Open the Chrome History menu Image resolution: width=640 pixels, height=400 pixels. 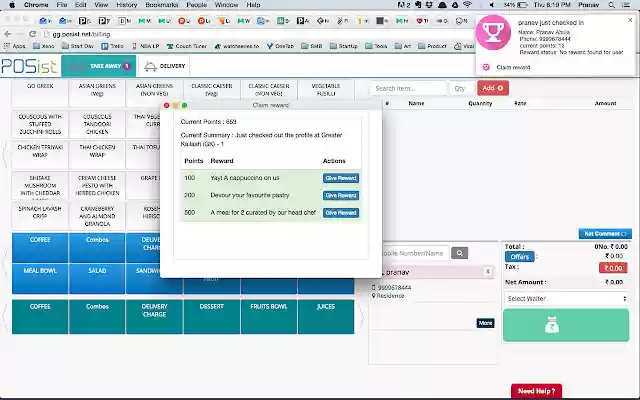[127, 5]
